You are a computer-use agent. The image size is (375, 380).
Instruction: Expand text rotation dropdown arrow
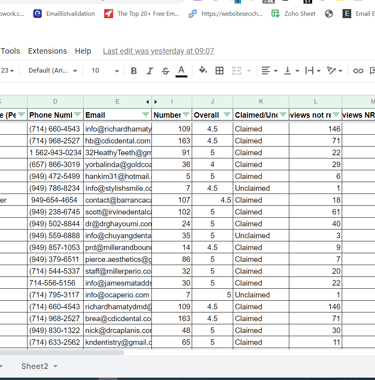coord(340,71)
